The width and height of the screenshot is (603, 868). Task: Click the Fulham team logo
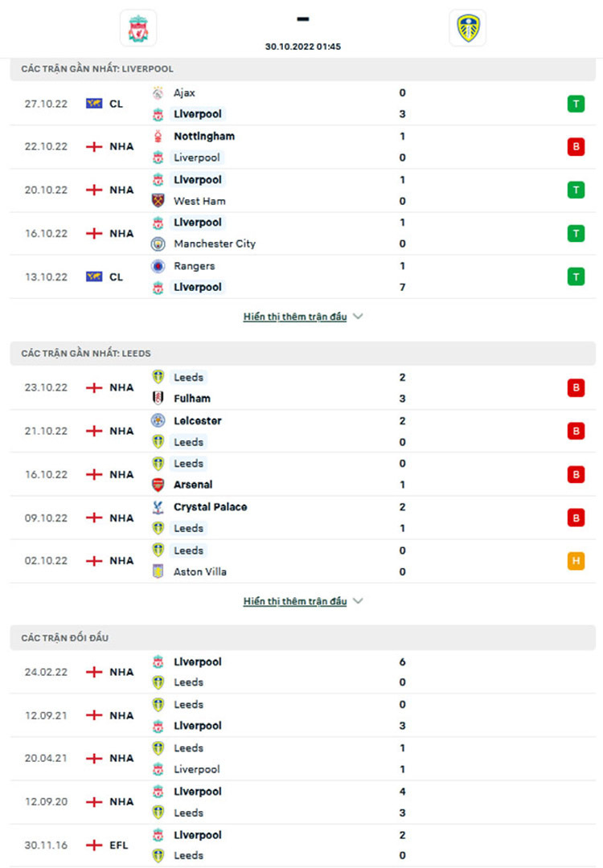158,399
